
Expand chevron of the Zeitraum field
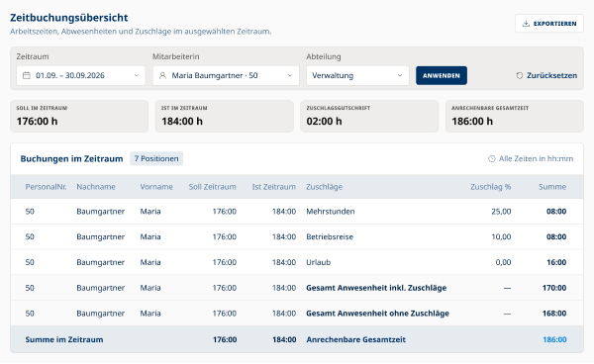click(137, 76)
